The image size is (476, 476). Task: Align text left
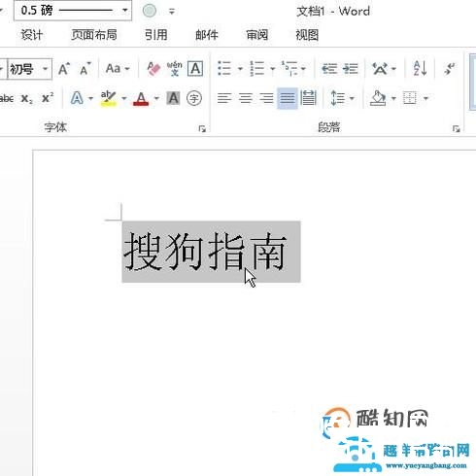(x=224, y=98)
